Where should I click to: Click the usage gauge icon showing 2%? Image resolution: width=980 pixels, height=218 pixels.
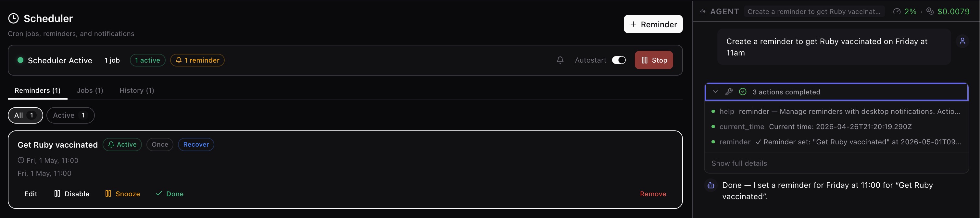897,11
